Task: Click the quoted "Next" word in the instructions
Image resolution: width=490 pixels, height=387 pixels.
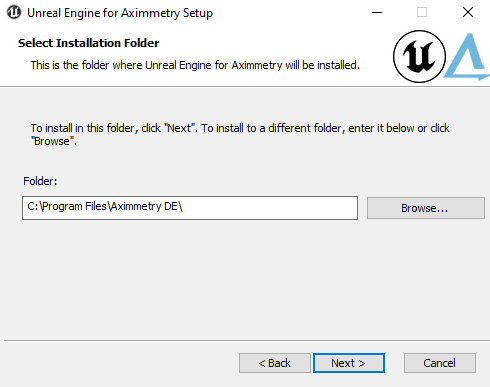Action: tap(179, 128)
